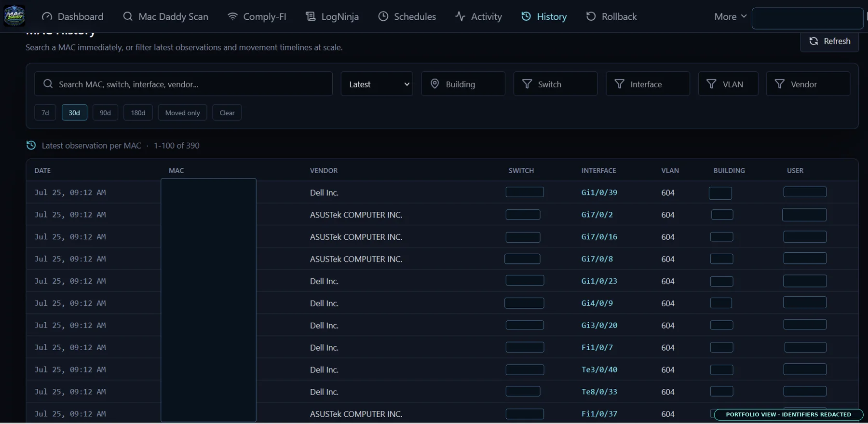Click the MAC column header
Screen dimensions: 868x424
coord(176,171)
